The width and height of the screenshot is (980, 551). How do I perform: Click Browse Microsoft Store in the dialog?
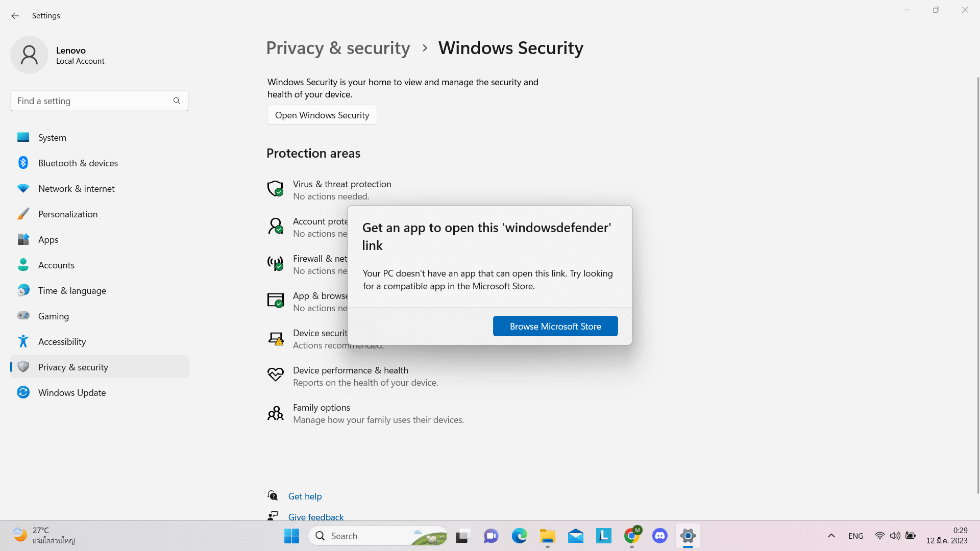pos(555,326)
